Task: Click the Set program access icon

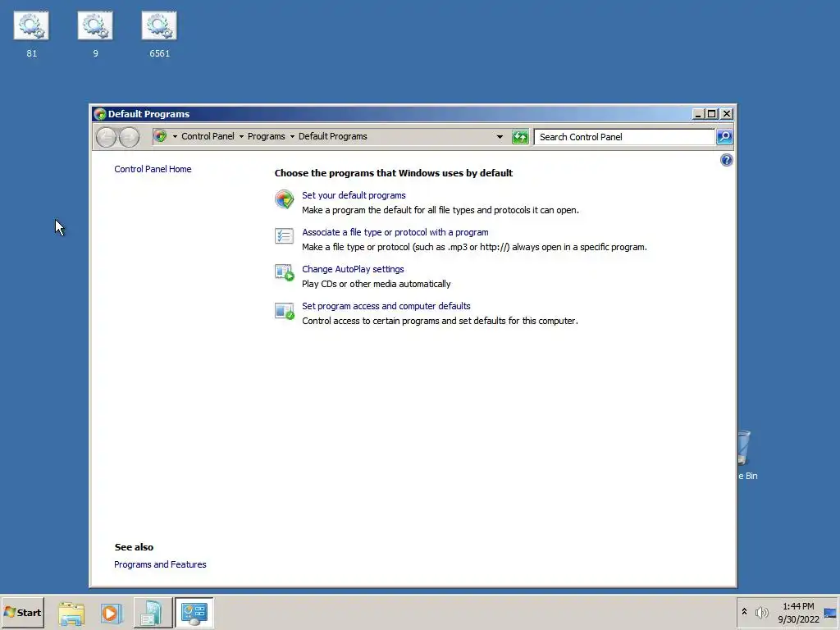Action: coord(284,310)
